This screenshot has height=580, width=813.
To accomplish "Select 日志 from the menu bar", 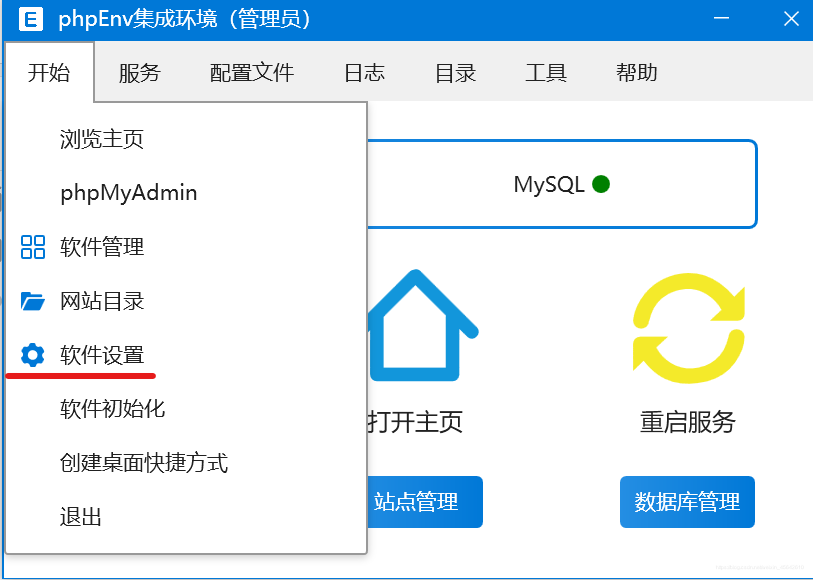I will 364,71.
